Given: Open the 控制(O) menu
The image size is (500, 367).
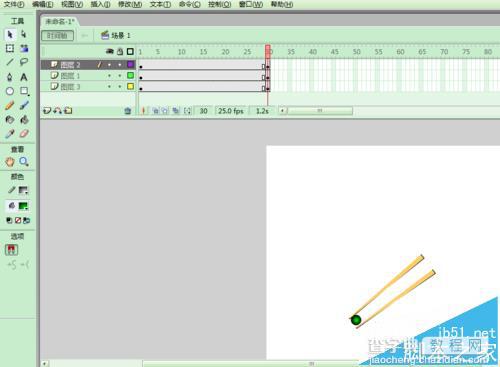Looking at the screenshot, I should (x=219, y=4).
